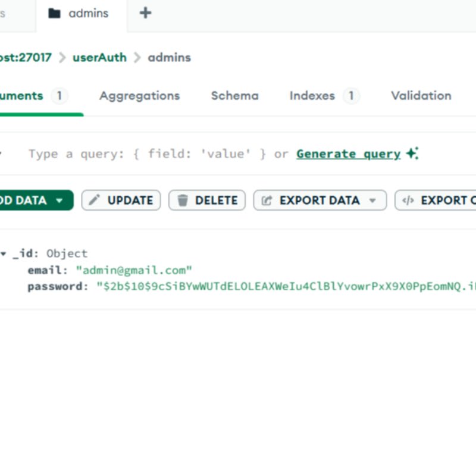This screenshot has height=476, width=476.
Task: Open the Validation tab
Action: pyautogui.click(x=421, y=96)
